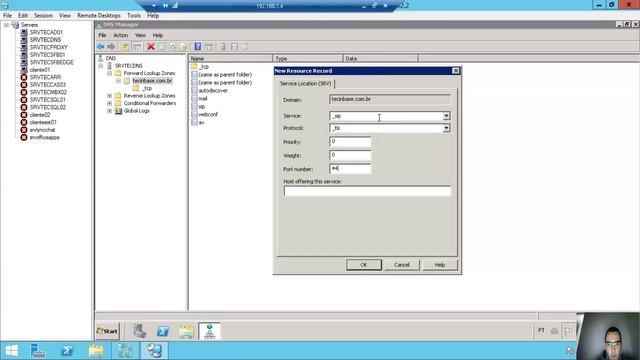Click the Priority input field
640x360 pixels.
[x=350, y=142]
